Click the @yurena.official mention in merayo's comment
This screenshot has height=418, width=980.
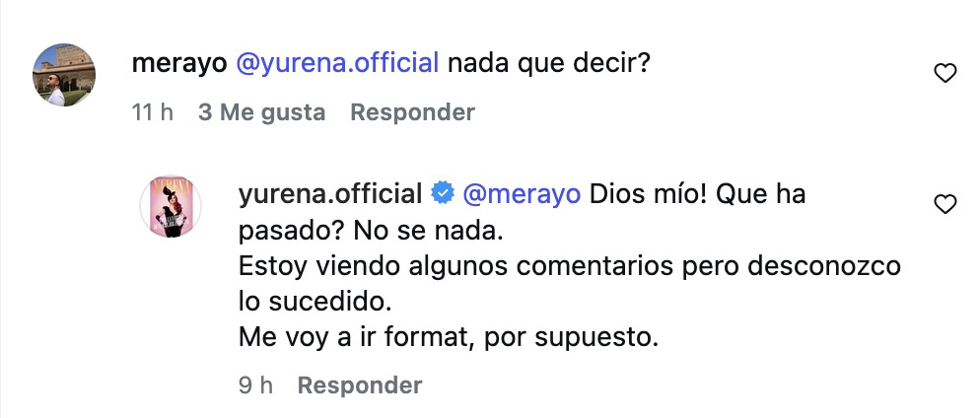[337, 63]
